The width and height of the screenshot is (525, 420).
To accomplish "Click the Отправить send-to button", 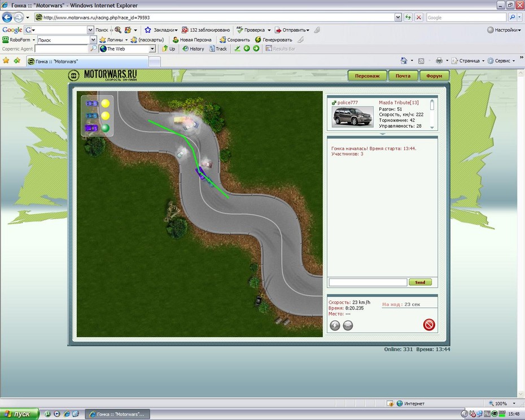I will click(292, 30).
